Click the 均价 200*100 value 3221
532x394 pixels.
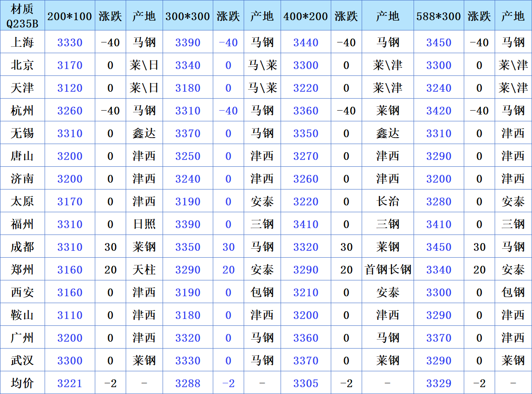70,383
